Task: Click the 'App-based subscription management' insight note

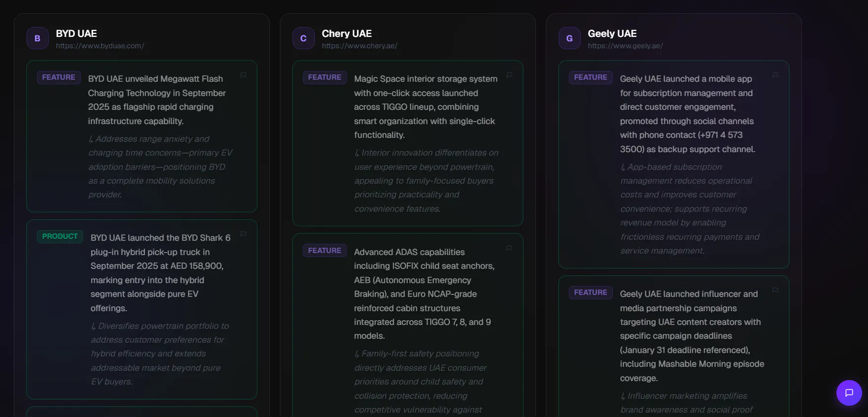Action: (x=690, y=209)
